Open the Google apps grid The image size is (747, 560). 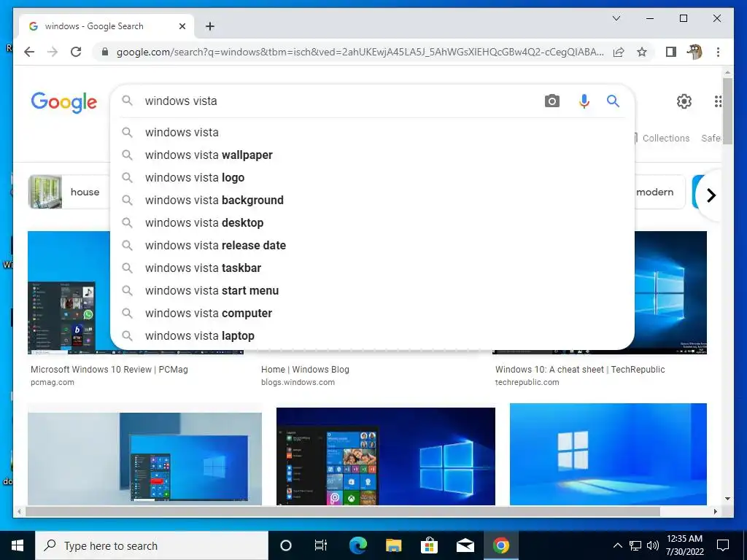click(718, 101)
